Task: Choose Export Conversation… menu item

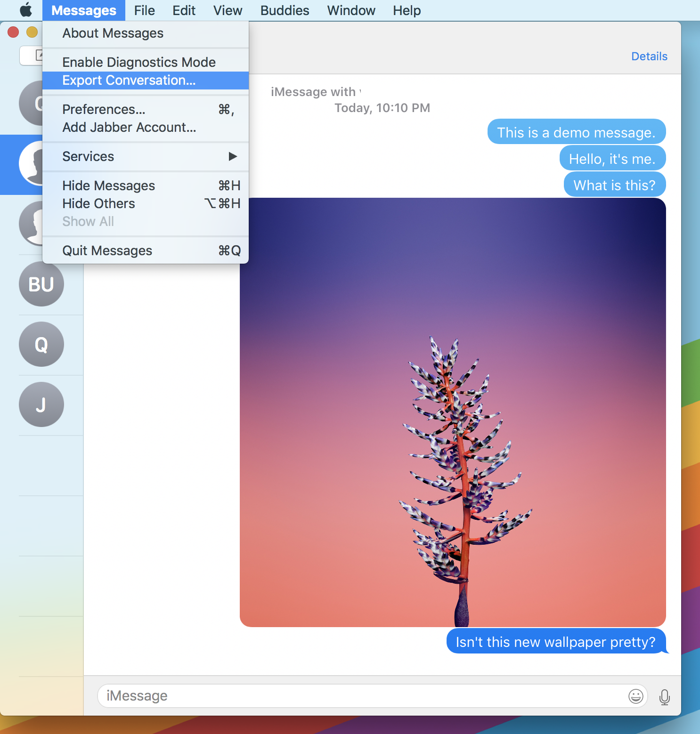Action: point(146,81)
